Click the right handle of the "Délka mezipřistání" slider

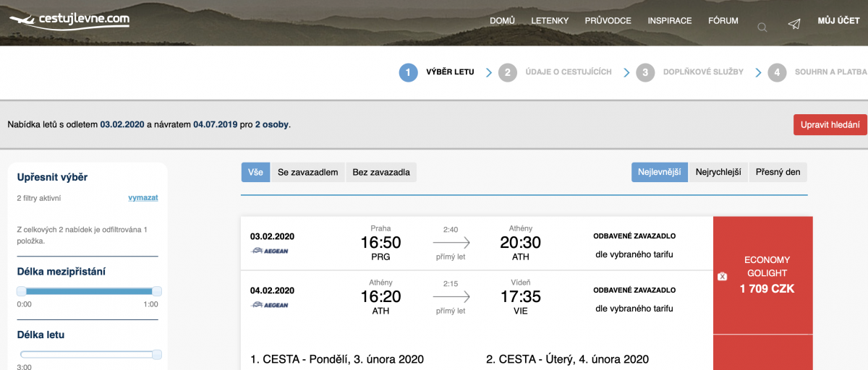coord(157,291)
